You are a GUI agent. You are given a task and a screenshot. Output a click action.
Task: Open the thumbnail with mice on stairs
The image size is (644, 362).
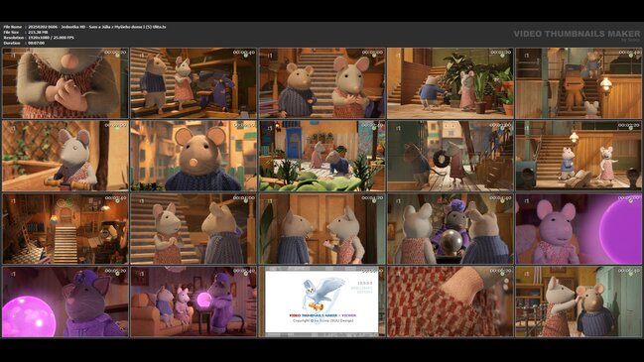(x=193, y=83)
